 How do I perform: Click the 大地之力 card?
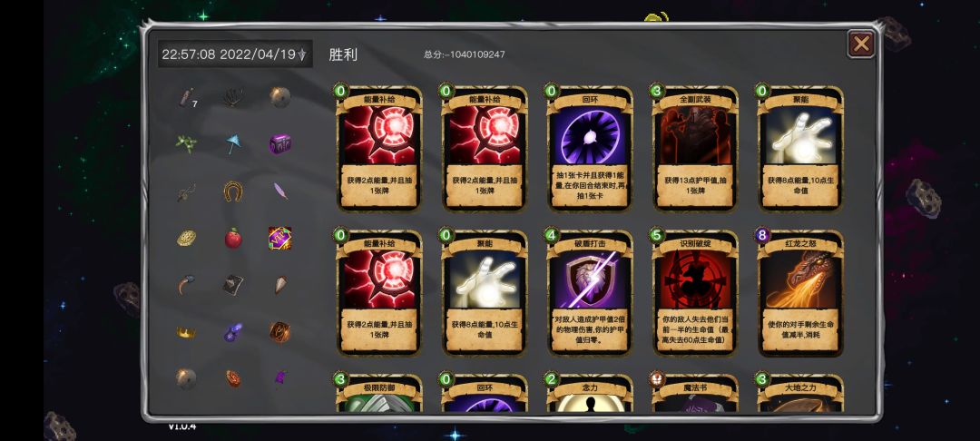(x=800, y=393)
